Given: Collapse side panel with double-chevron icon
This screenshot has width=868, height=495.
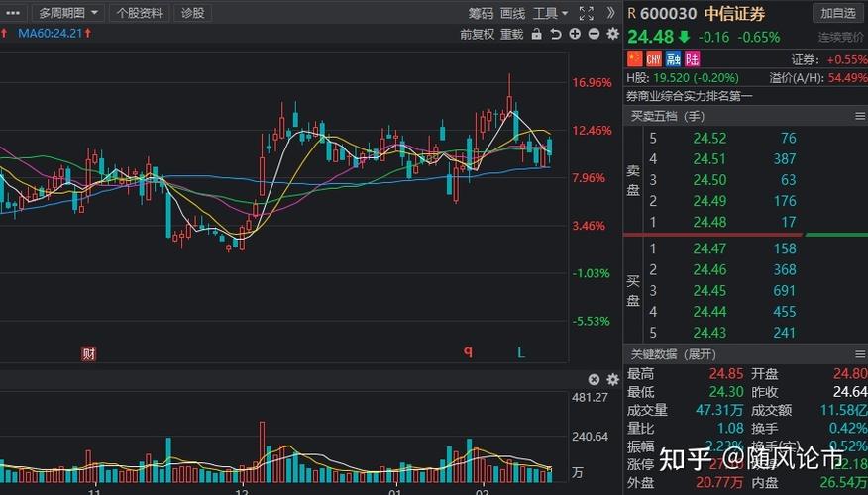Looking at the screenshot, I should (610, 13).
